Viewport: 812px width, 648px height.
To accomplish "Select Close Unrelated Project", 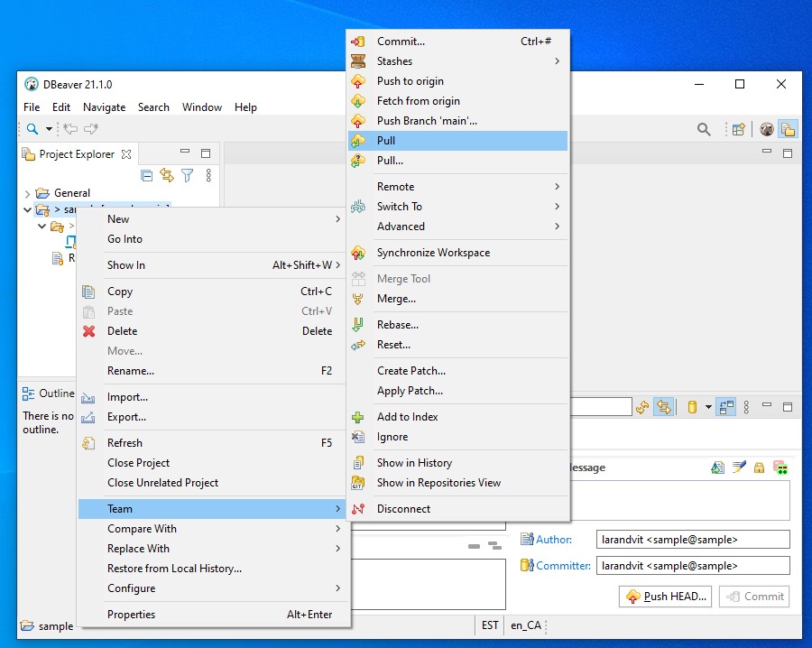I will click(213, 483).
